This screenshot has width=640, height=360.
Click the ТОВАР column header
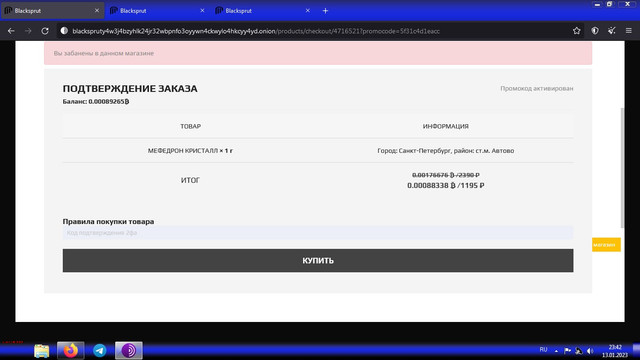tap(191, 126)
